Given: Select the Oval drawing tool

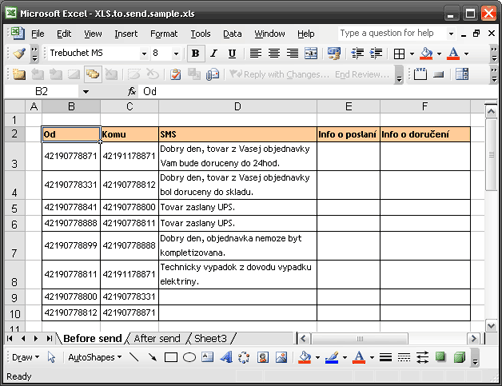Looking at the screenshot, I should (x=189, y=357).
